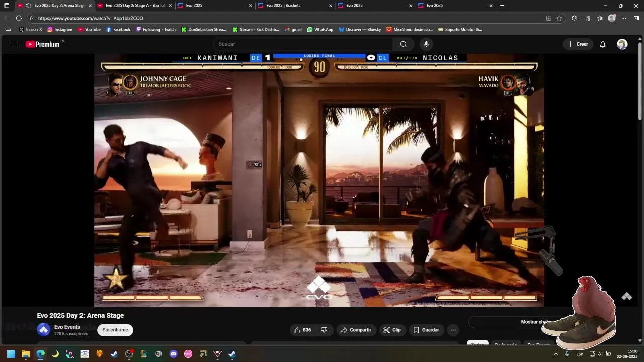Click the video player frame
Image resolution: width=644 pixels, height=362 pixels.
319,180
